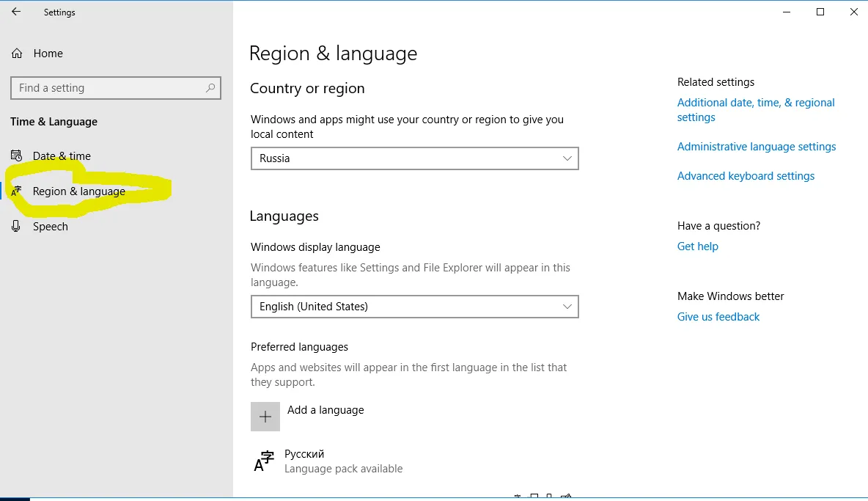868x501 pixels.
Task: Click the plus button to add a language
Action: click(265, 417)
